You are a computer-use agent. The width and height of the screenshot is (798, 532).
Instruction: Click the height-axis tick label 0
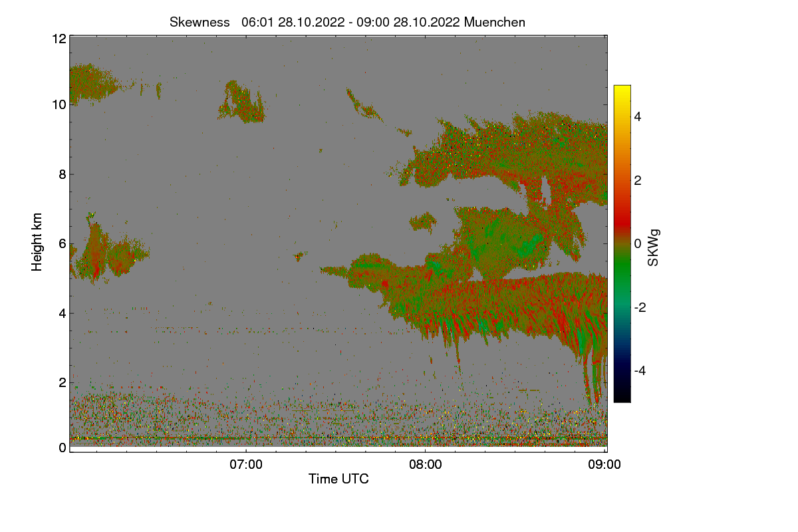coord(62,448)
